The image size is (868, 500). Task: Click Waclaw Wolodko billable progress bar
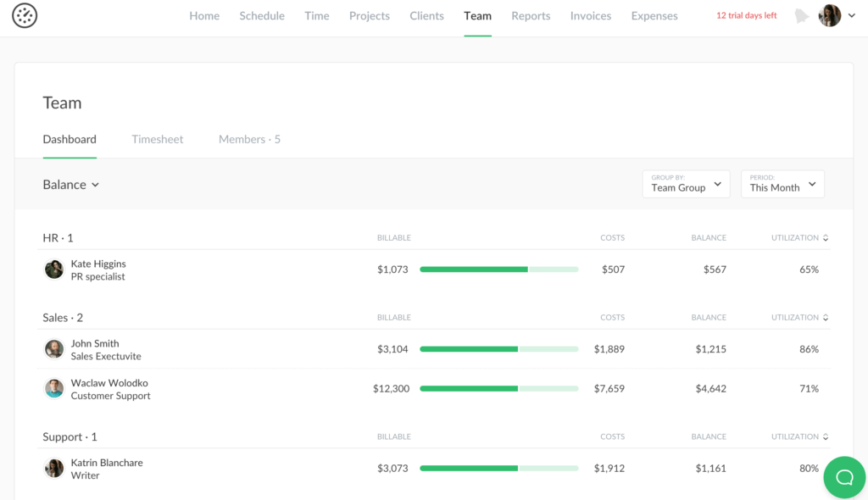pyautogui.click(x=498, y=389)
